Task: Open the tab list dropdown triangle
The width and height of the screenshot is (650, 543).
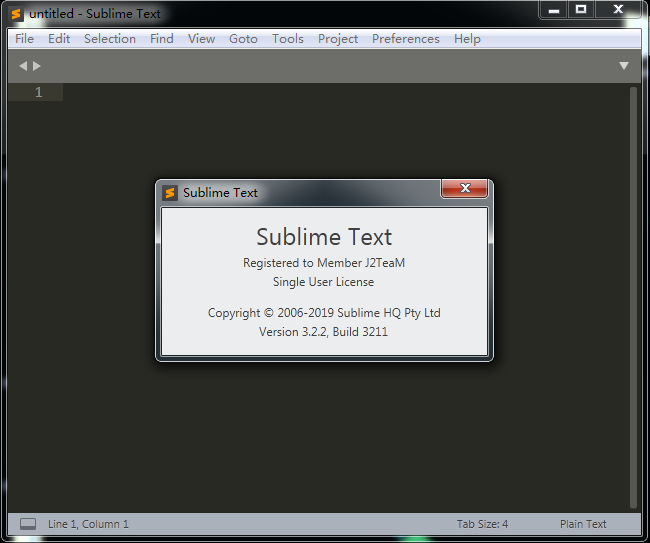Action: click(x=624, y=65)
